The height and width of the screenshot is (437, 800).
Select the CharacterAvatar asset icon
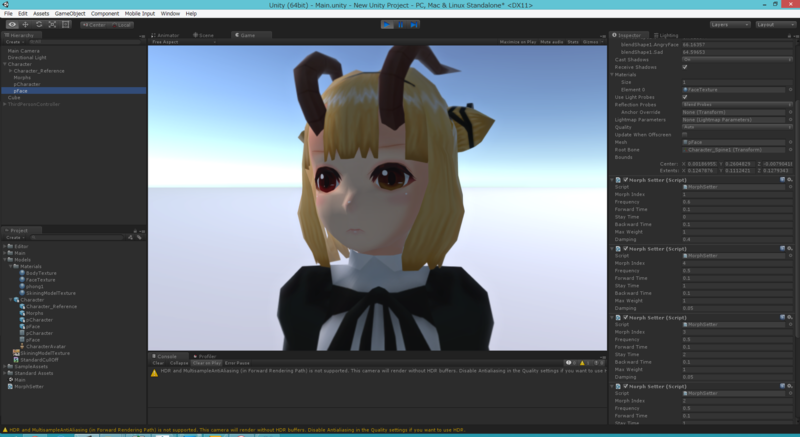coord(22,346)
